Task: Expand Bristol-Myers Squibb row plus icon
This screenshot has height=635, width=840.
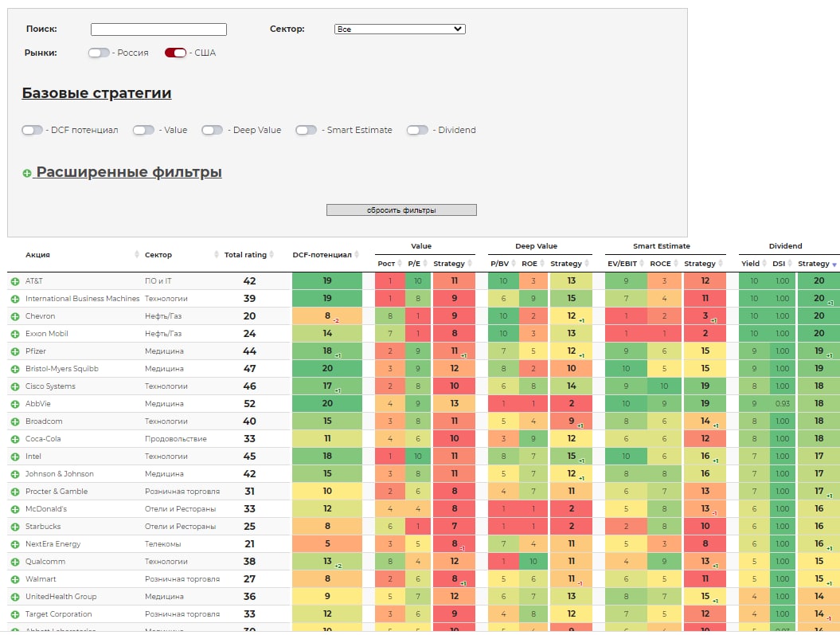Action: tap(15, 369)
